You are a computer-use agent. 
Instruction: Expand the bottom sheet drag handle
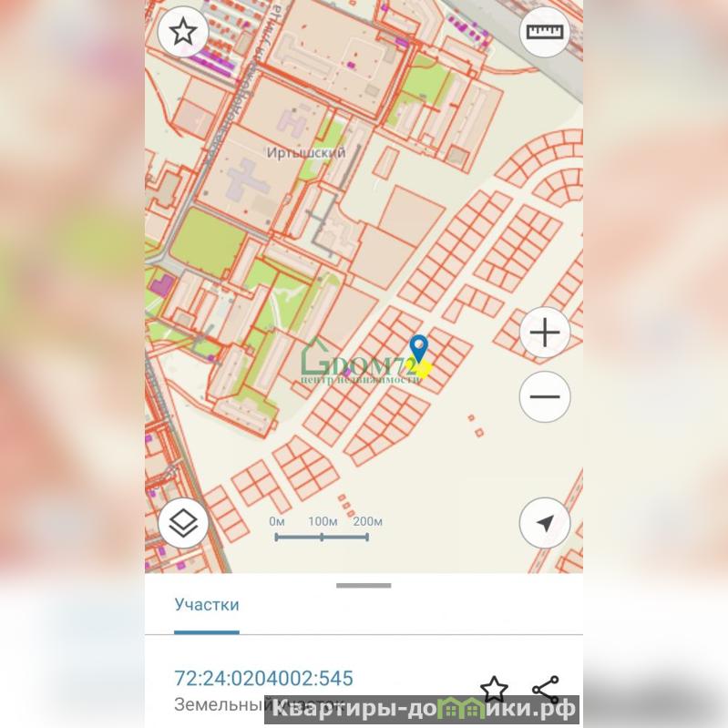[x=364, y=586]
